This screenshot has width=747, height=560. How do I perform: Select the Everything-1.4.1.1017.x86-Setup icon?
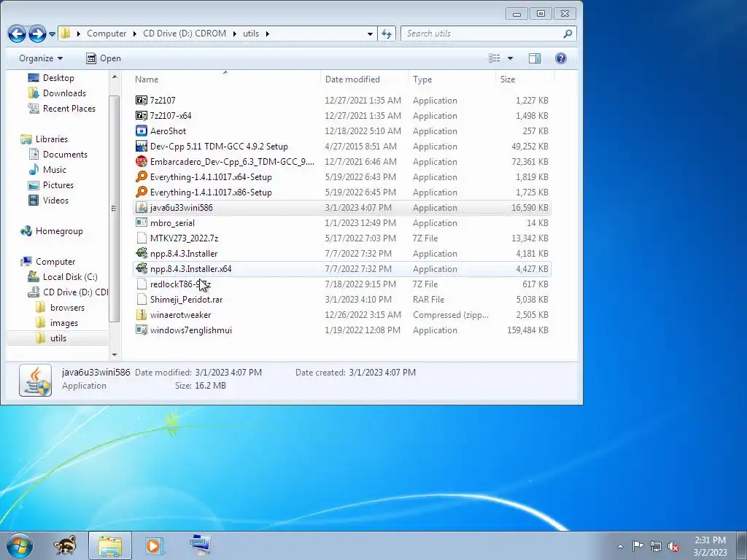(141, 192)
